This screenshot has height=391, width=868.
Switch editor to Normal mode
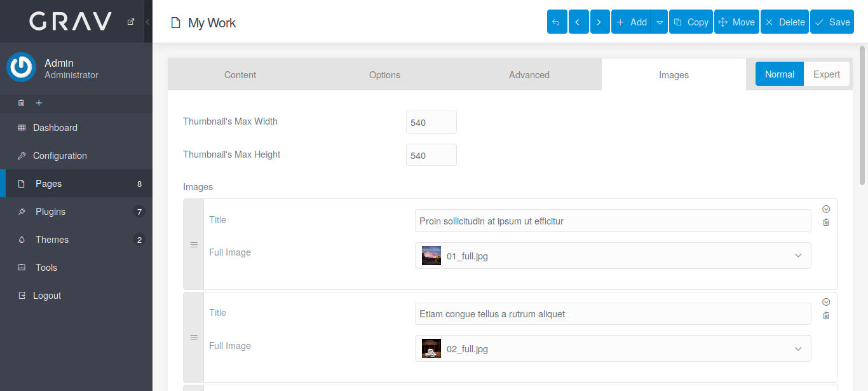780,74
